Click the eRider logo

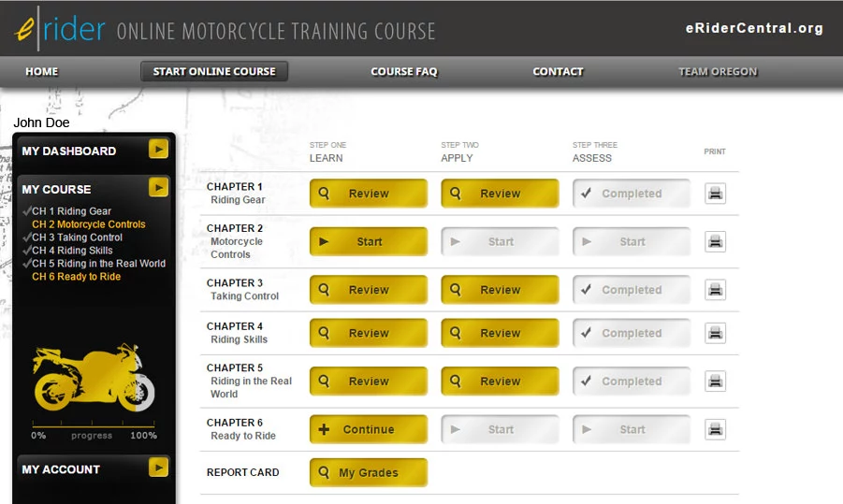(60, 30)
